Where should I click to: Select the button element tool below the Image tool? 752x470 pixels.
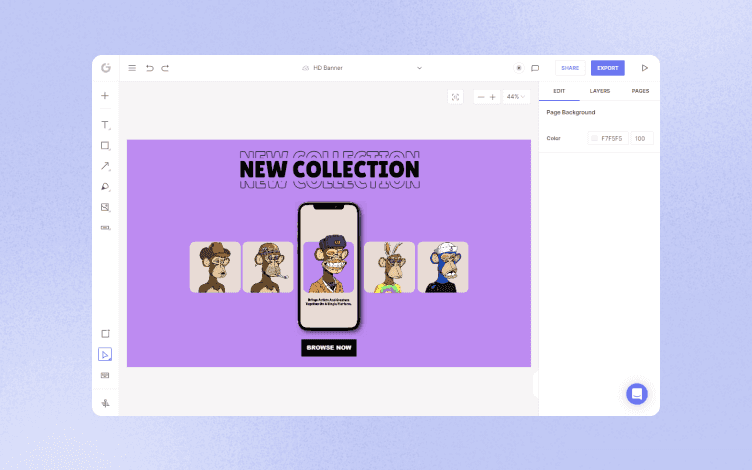tap(105, 228)
